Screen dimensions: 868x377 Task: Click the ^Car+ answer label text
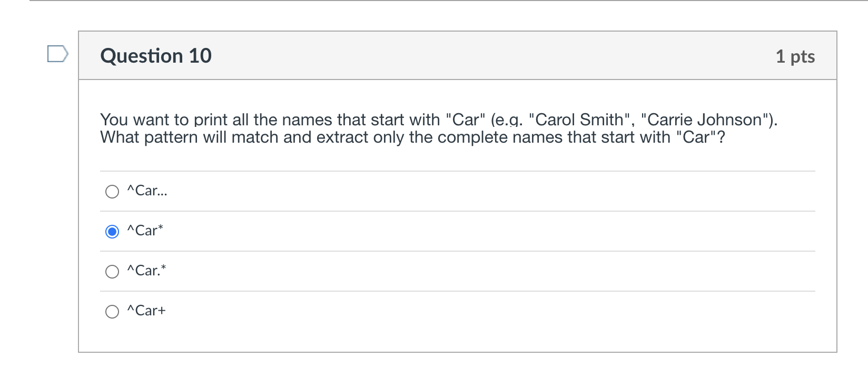coord(146,311)
